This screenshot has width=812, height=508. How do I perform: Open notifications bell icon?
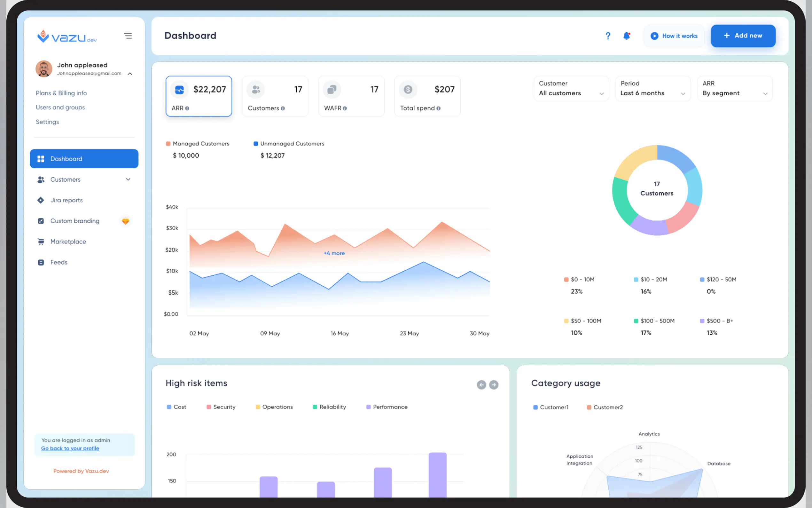[x=626, y=36]
